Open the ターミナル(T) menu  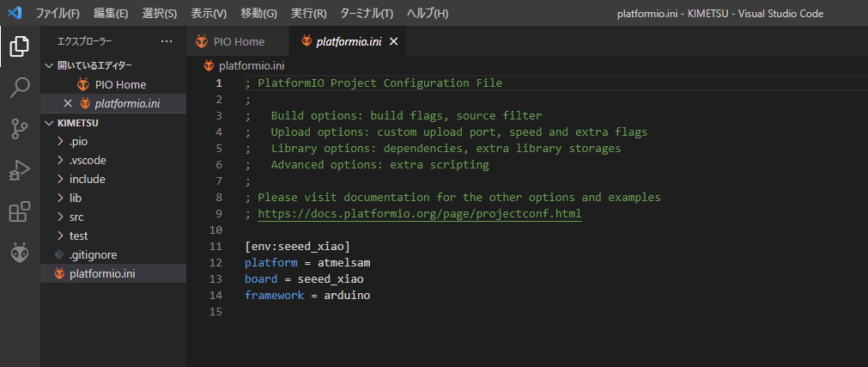click(367, 14)
